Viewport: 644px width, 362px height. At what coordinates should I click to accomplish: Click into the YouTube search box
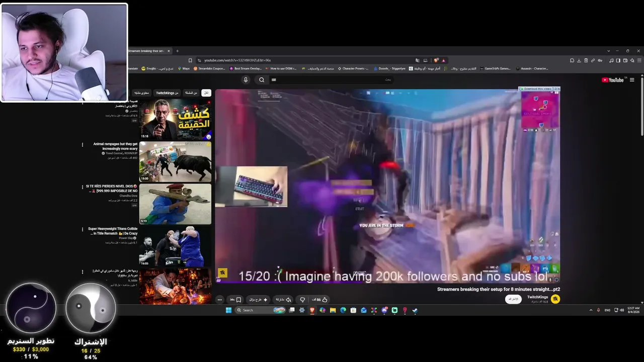point(332,79)
